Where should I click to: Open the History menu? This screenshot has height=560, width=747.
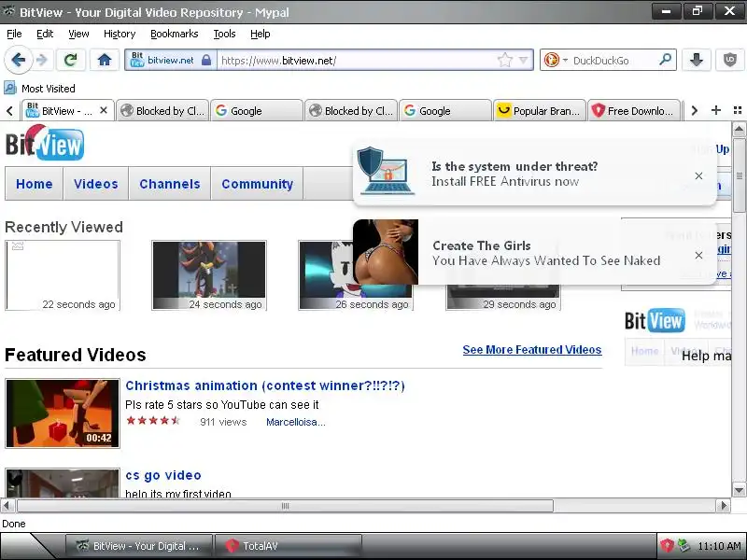click(x=120, y=34)
